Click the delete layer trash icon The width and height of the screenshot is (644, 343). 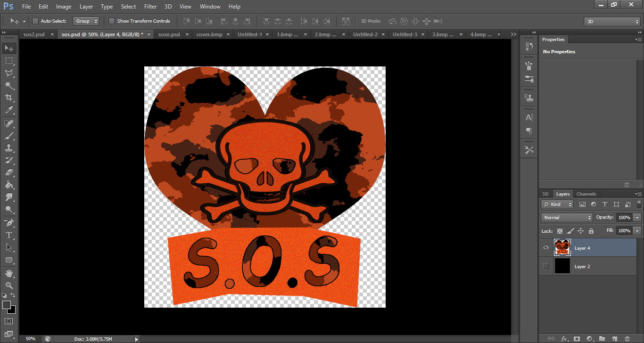[x=627, y=338]
